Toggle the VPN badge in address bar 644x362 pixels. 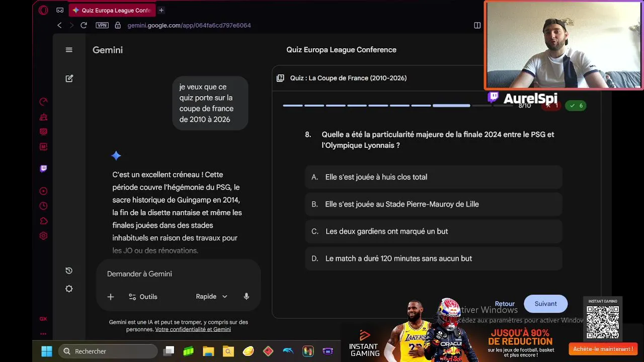[102, 25]
